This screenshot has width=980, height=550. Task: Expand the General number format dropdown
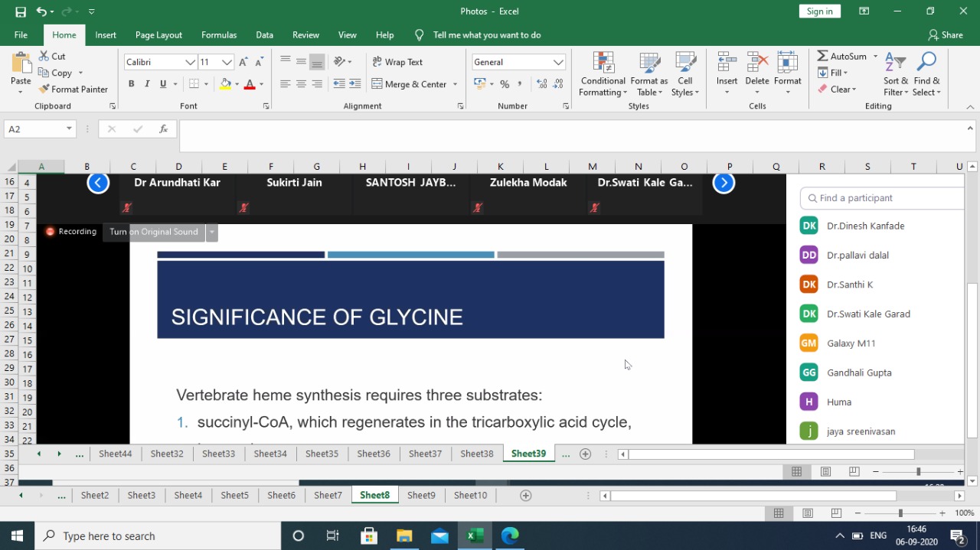tap(558, 62)
